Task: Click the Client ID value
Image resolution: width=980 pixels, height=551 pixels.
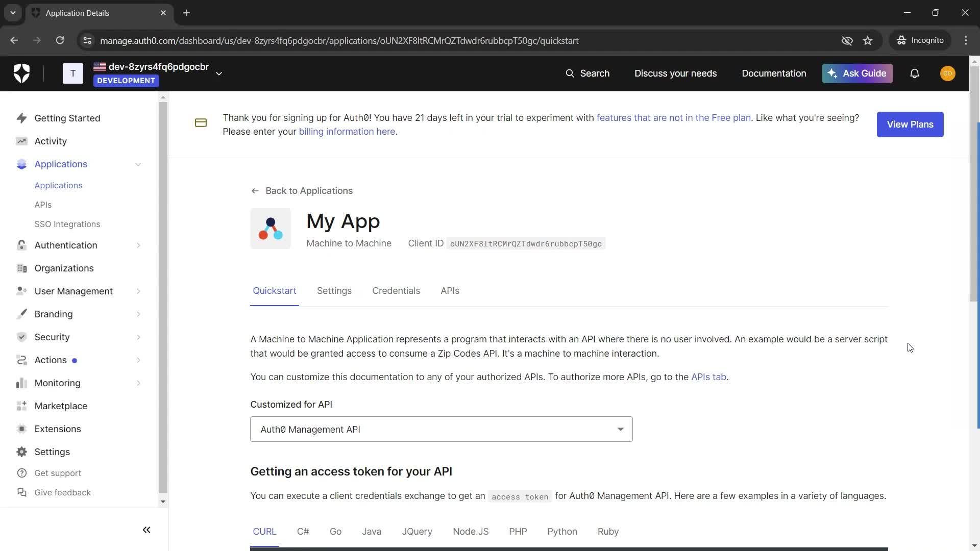Action: (x=526, y=244)
